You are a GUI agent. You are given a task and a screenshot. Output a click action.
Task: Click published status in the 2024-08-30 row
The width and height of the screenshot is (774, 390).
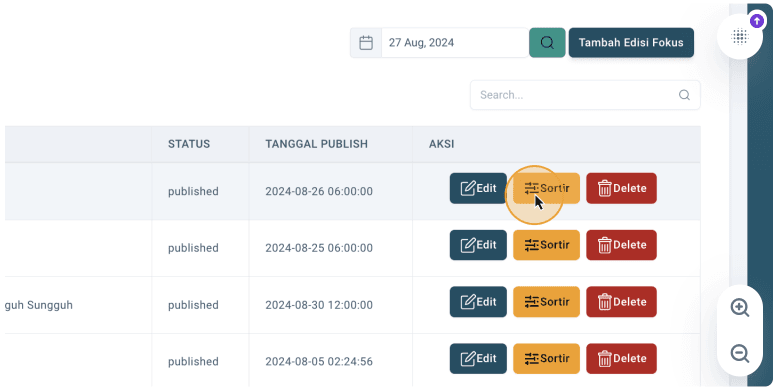193,305
